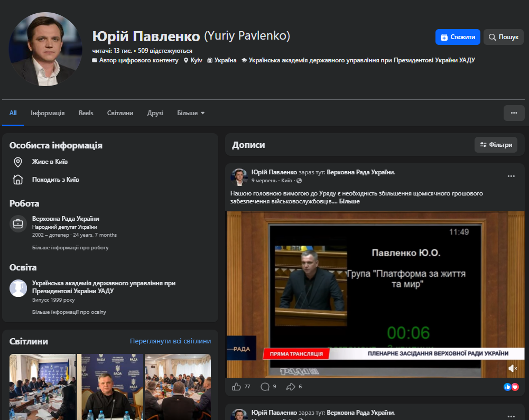The height and width of the screenshot is (420, 529).
Task: Unmute the video with speaker icon
Action: [513, 368]
